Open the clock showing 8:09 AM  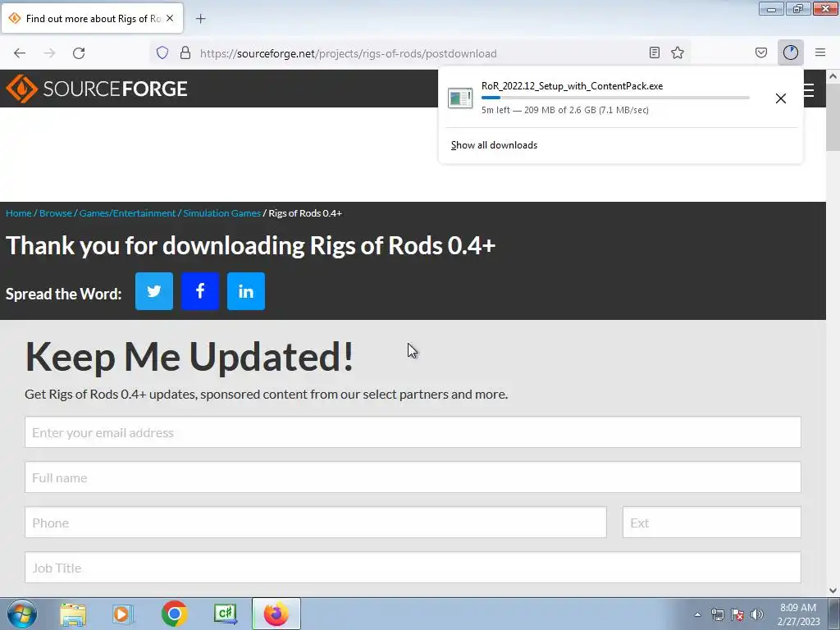click(x=798, y=614)
